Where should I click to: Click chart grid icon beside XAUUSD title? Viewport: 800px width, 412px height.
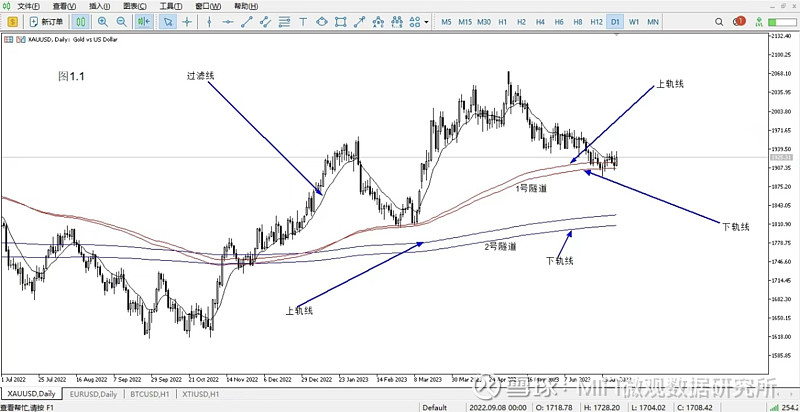point(8,39)
